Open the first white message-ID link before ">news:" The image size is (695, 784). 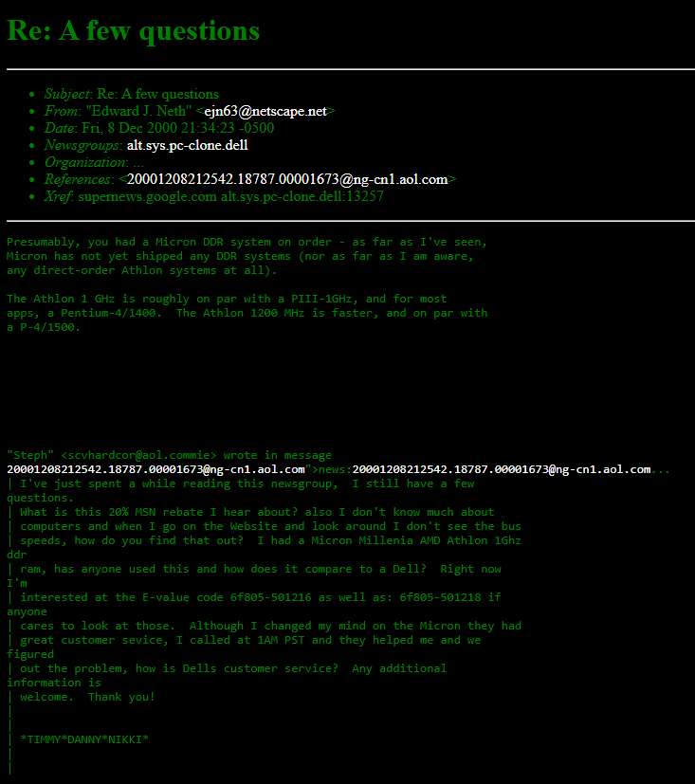pyautogui.click(x=155, y=469)
